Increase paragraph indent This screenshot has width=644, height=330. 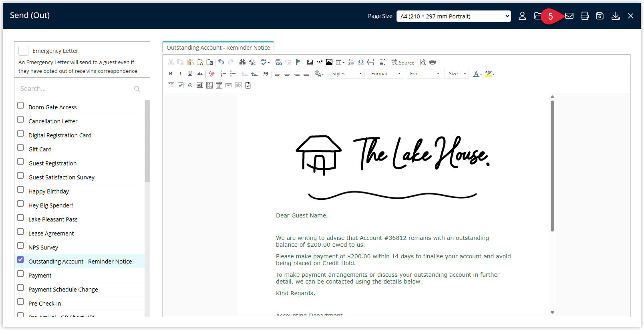point(254,74)
